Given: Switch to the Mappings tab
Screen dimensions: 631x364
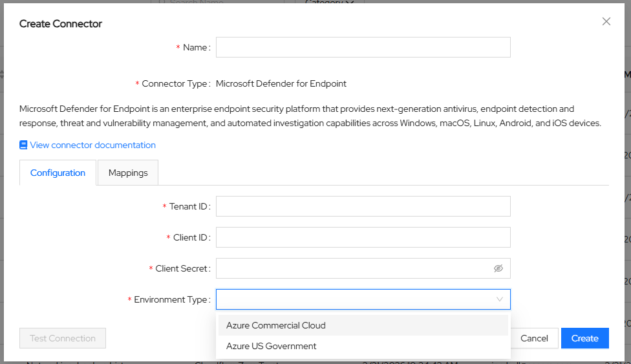Looking at the screenshot, I should 128,173.
